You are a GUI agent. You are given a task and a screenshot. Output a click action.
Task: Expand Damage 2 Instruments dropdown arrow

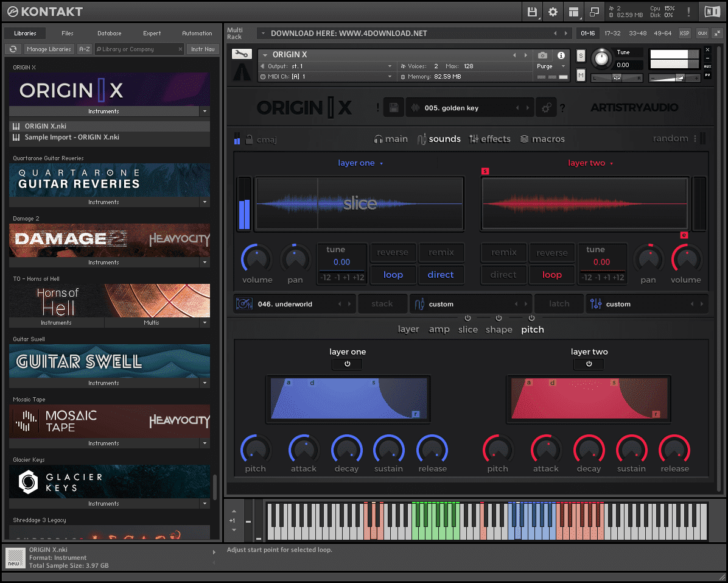click(x=205, y=263)
